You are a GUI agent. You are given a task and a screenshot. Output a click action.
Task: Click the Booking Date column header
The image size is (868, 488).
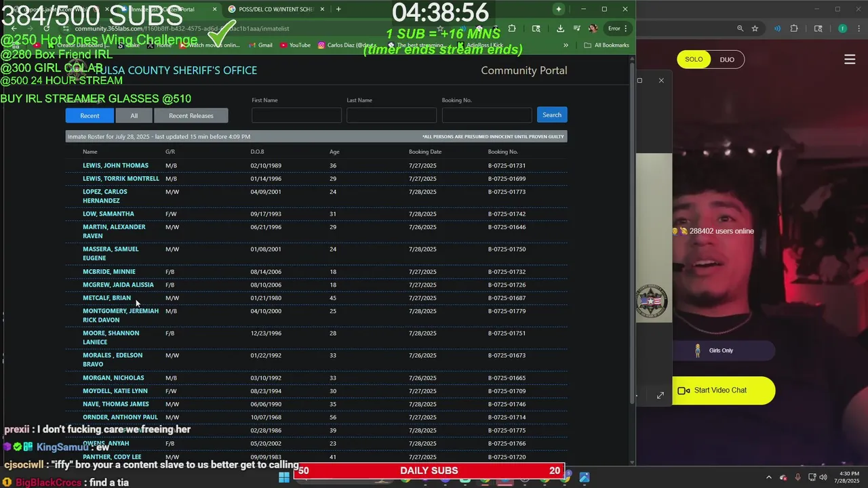pos(425,152)
